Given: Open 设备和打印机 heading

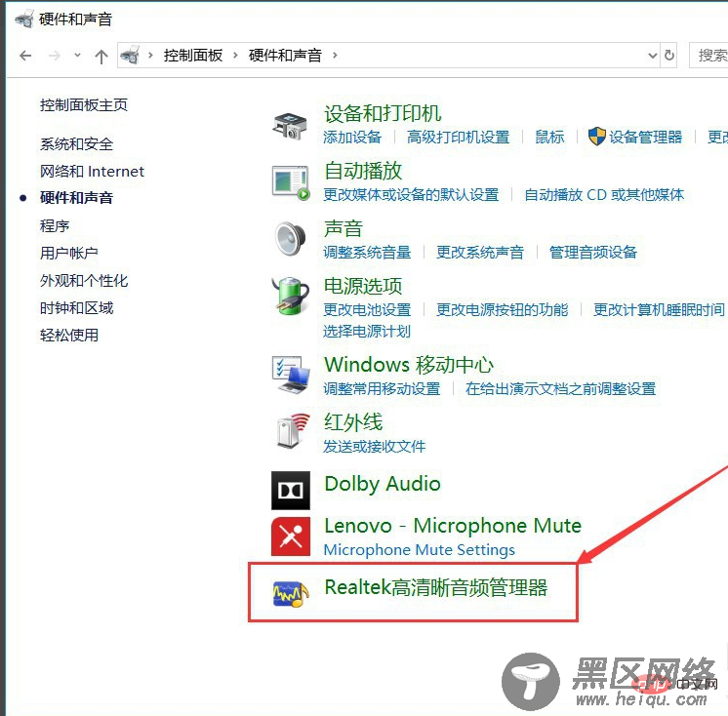Looking at the screenshot, I should [x=383, y=113].
